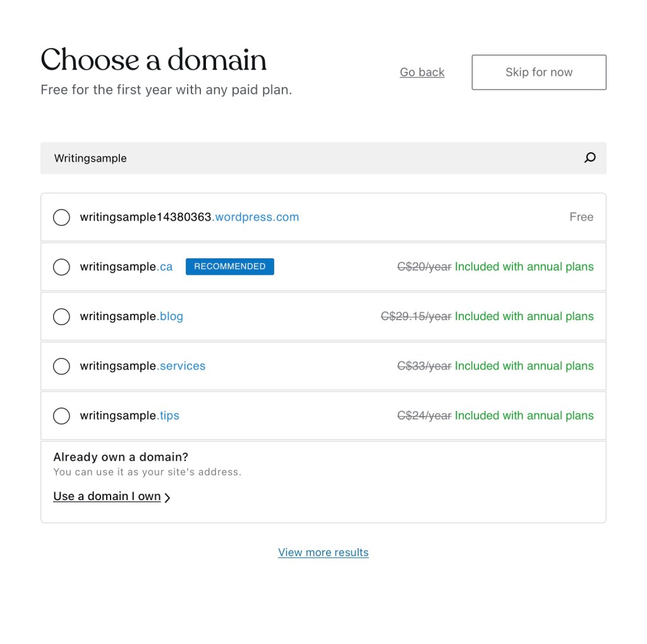This screenshot has height=644, width=647.
Task: Click the search magnifier icon
Action: point(590,158)
